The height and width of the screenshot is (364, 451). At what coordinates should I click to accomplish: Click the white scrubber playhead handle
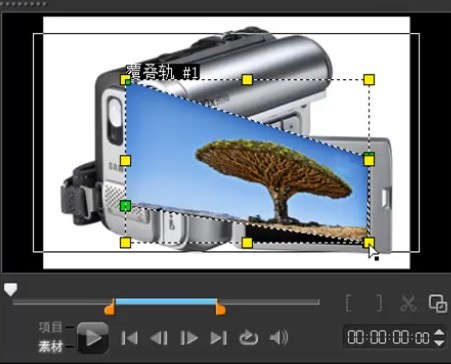point(11,289)
